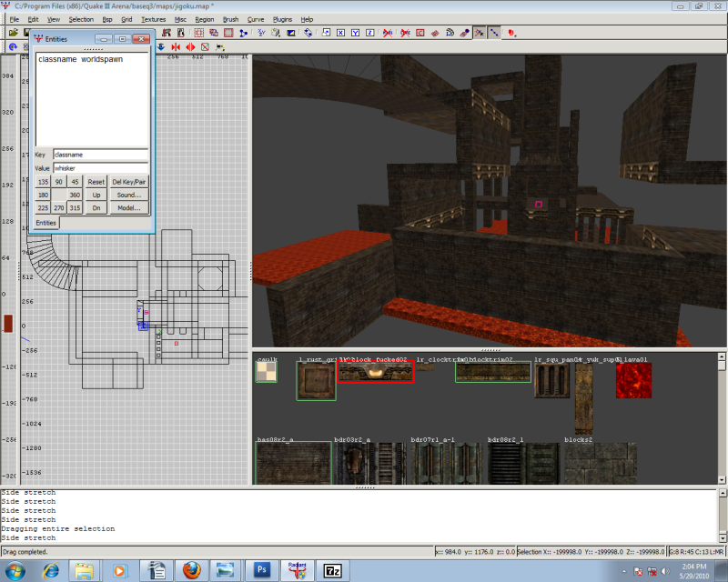728x582 pixels.
Task: Click the Up button in the Entities window
Action: point(96,195)
